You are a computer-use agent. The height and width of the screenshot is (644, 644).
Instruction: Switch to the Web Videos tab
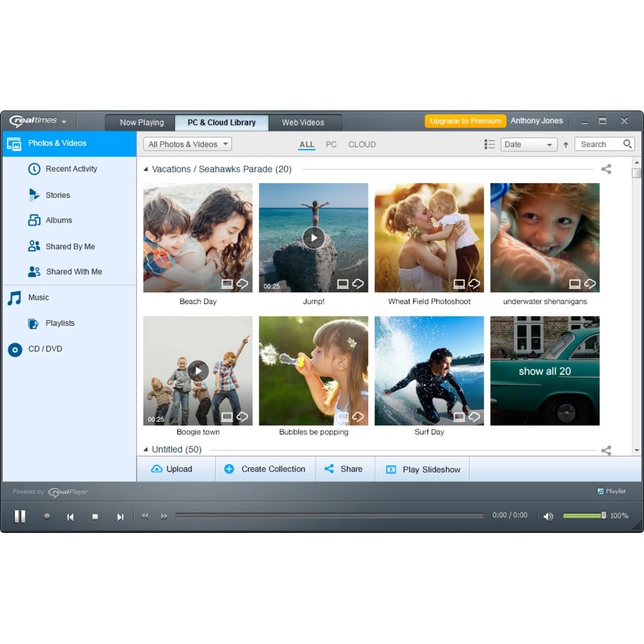click(303, 122)
